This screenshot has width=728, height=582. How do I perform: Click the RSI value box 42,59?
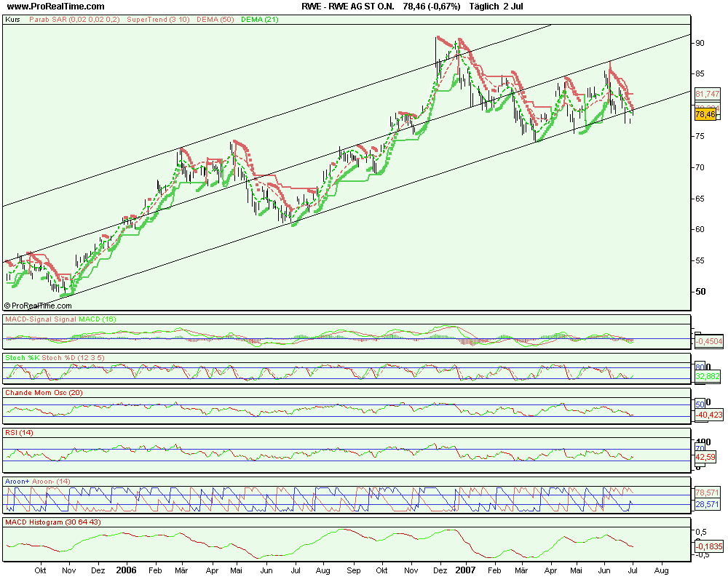tap(706, 458)
